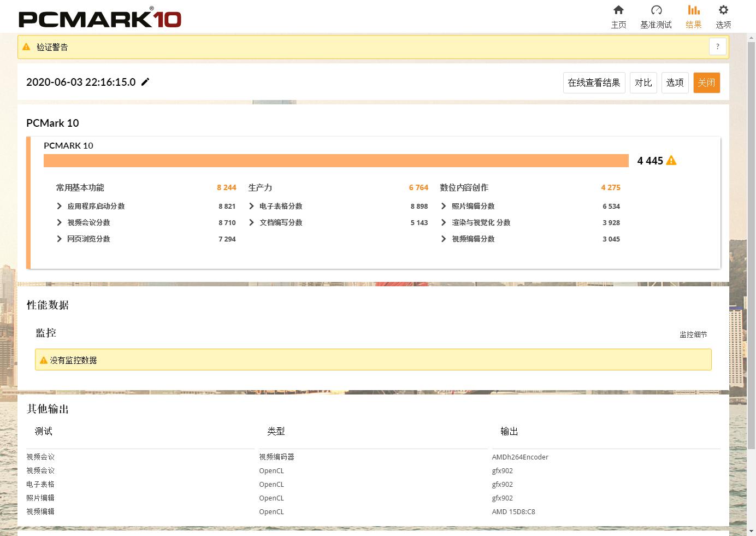This screenshot has width=756, height=536.
Task: Expand 视频会议分数 details
Action: pyautogui.click(x=60, y=222)
